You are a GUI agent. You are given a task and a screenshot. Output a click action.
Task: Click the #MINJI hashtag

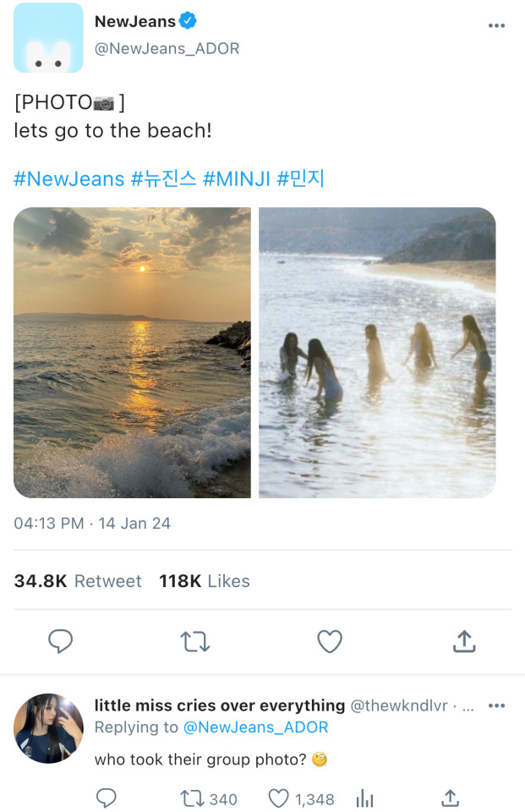coord(236,178)
